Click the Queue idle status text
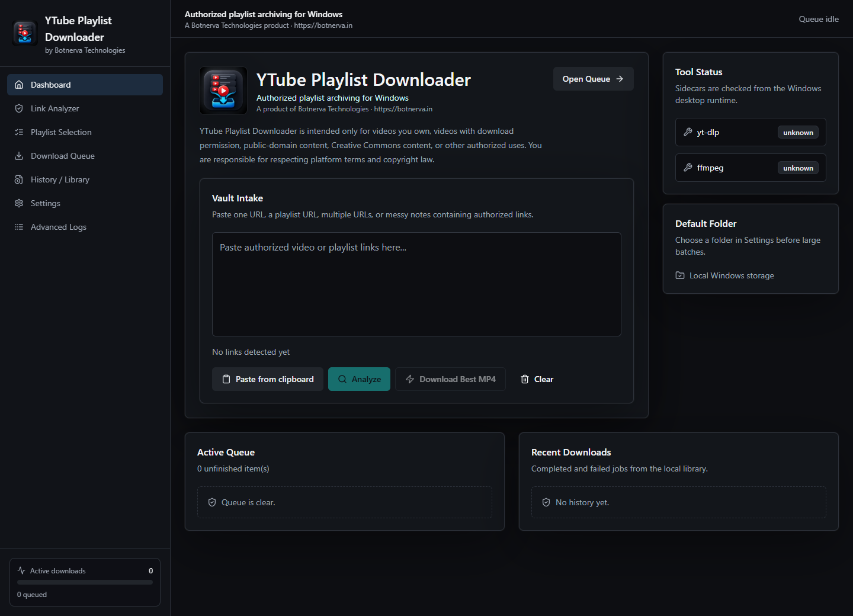853x616 pixels. (819, 19)
